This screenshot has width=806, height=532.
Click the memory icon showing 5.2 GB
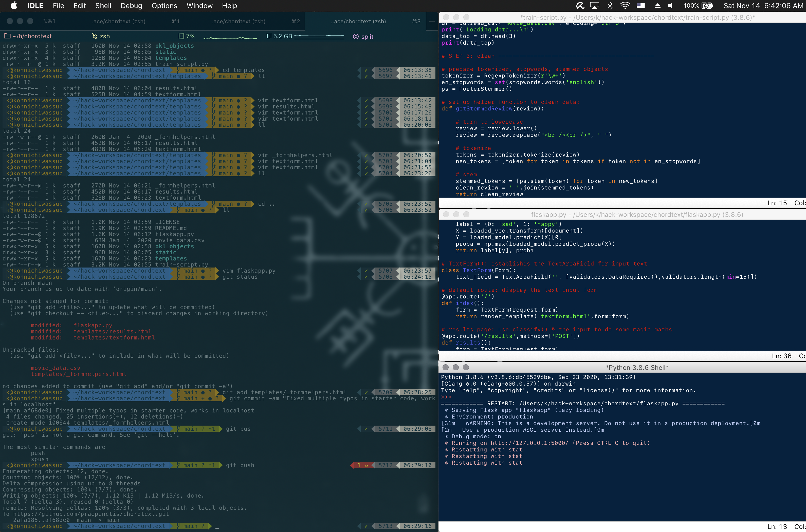[268, 36]
